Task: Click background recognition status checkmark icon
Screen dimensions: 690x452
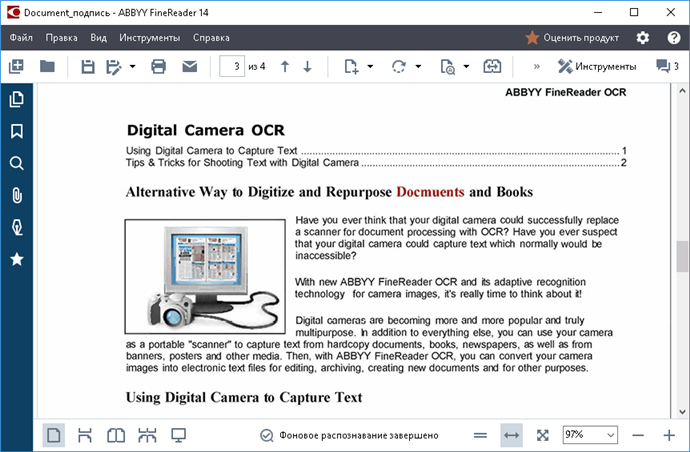Action: (266, 435)
